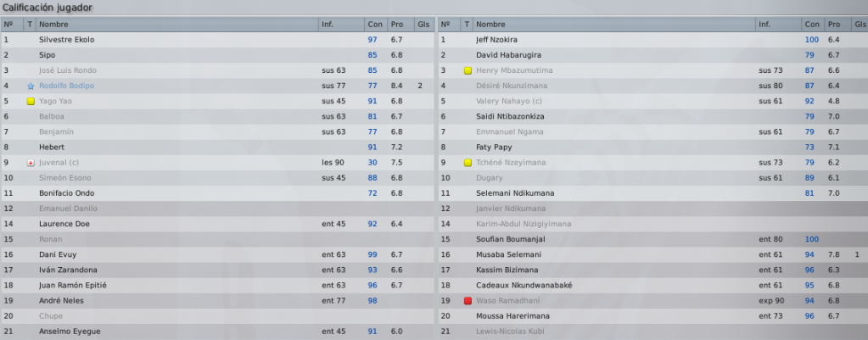
Task: Click Tchéné Nzeyimana's yellow card icon
Action: coord(468,163)
